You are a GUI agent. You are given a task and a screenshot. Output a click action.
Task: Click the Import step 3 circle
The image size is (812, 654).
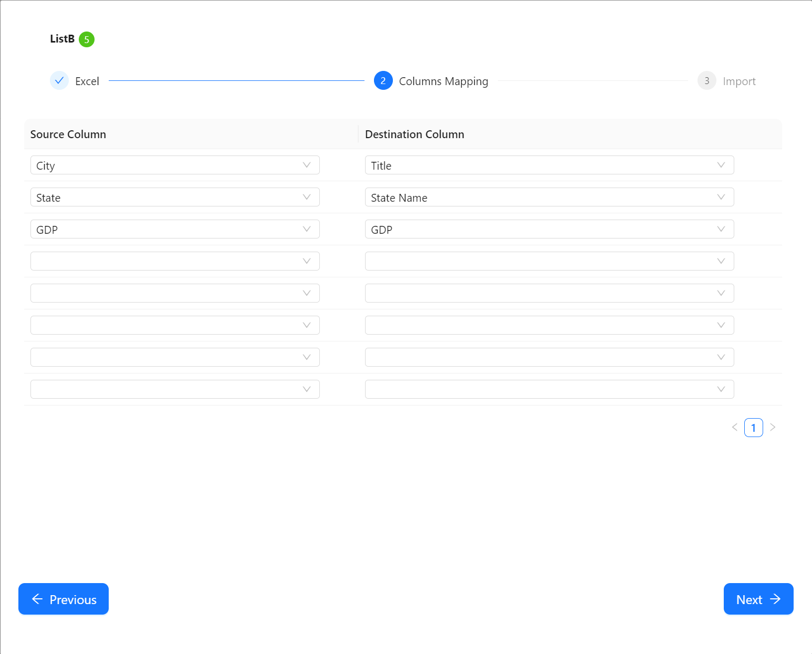tap(706, 80)
